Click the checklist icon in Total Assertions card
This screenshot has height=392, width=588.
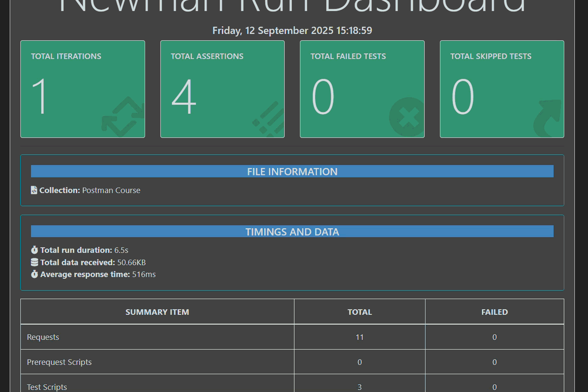(269, 119)
